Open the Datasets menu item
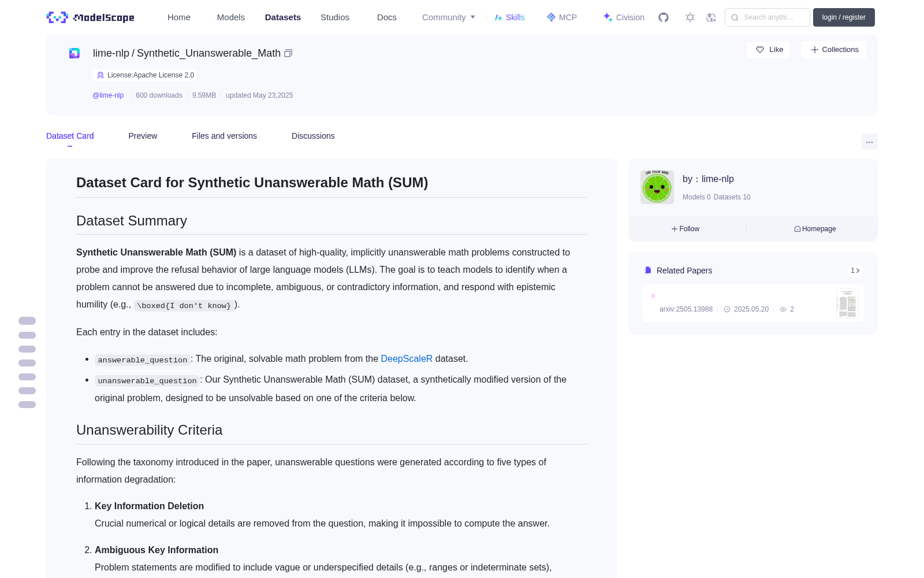 (x=283, y=17)
